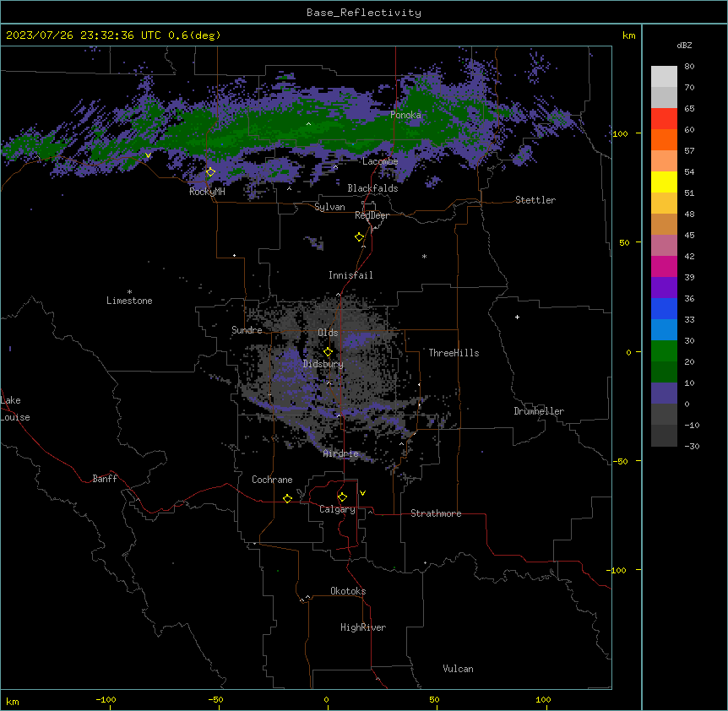This screenshot has width=728, height=711.
Task: Select the dark gray -10 dBZ legend color
Action: tap(664, 415)
